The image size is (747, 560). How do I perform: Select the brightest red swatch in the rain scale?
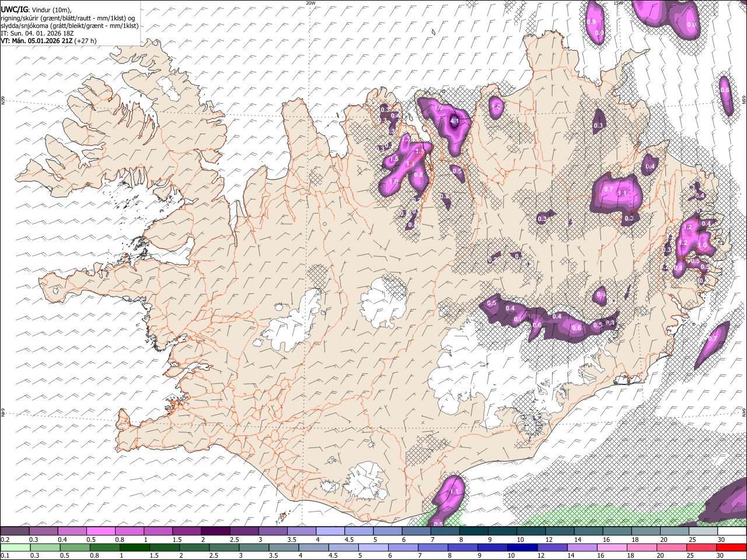(x=732, y=547)
